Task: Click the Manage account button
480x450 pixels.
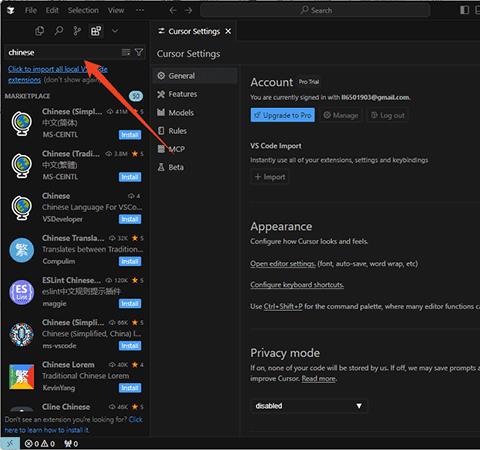Action: [x=341, y=115]
